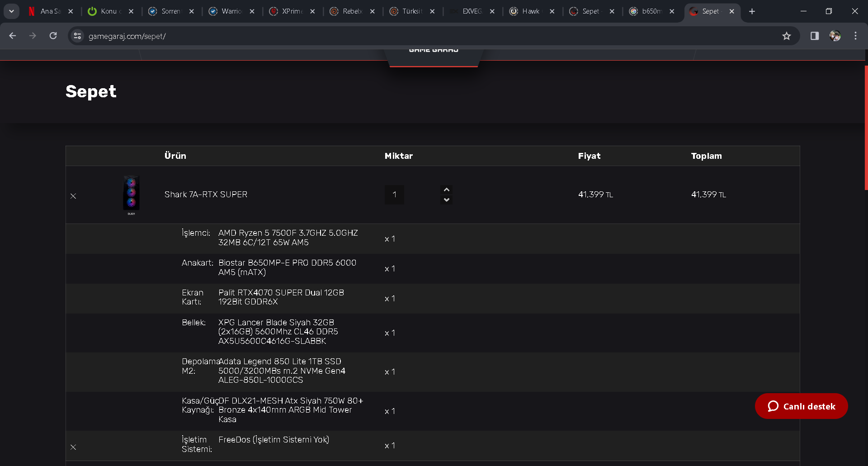Viewport: 868px width, 466px height.
Task: Close the 'XPrime' tab
Action: point(312,11)
